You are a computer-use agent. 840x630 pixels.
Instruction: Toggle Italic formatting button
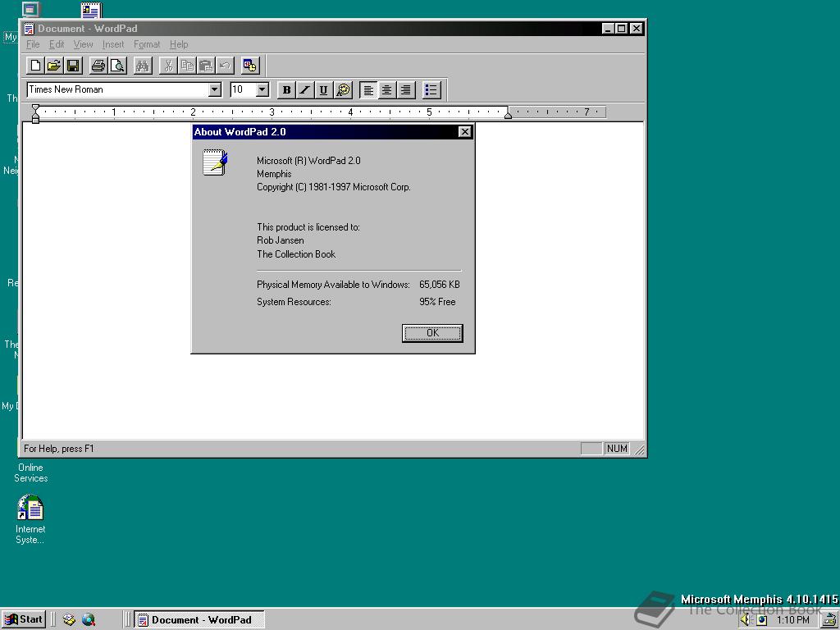[305, 90]
